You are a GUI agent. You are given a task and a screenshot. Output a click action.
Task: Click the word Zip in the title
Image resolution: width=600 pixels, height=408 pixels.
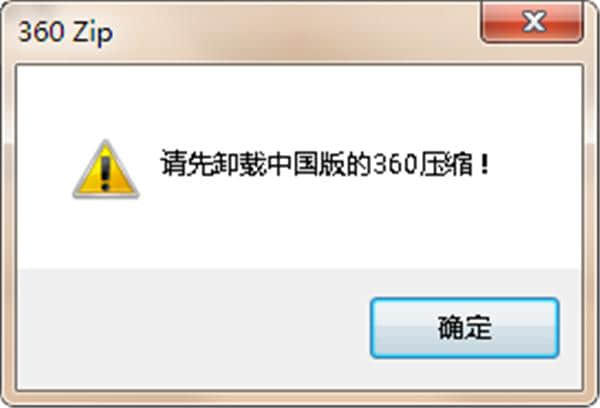[93, 33]
